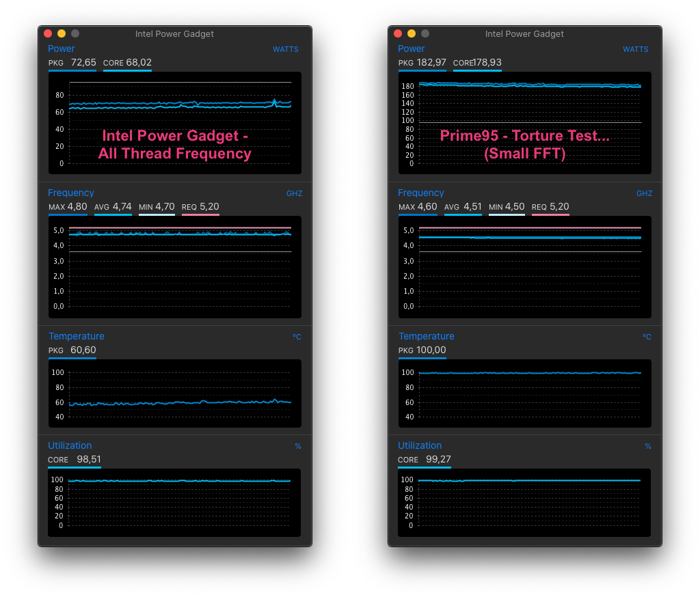Click PKG power value 182,97
Viewport: 700px width, 597px height.
pos(432,62)
